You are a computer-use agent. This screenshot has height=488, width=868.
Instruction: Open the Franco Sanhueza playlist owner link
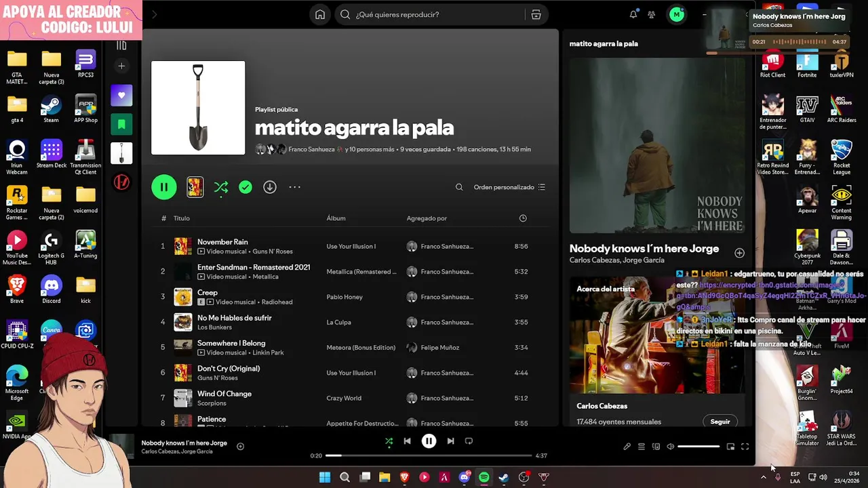312,149
